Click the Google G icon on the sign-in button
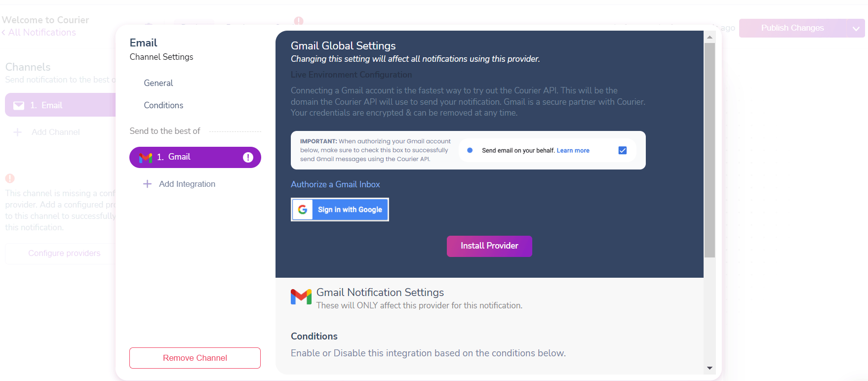The width and height of the screenshot is (868, 381). tap(303, 209)
